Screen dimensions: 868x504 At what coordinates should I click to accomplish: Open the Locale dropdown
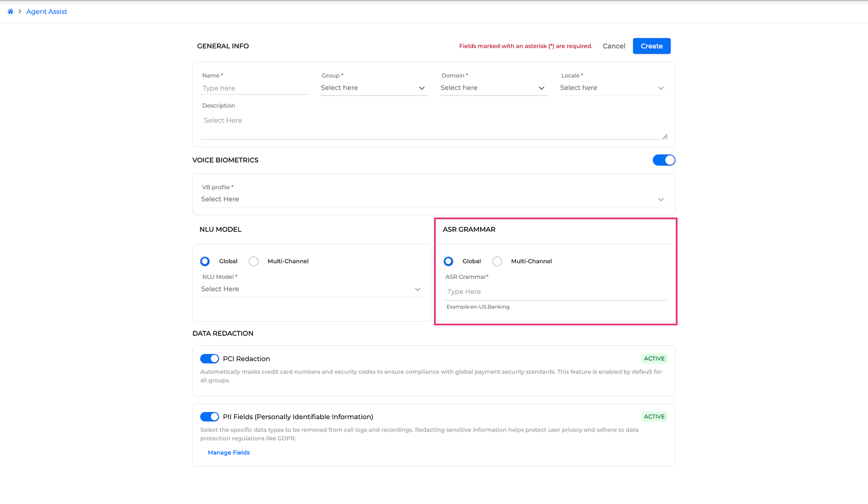coord(613,88)
